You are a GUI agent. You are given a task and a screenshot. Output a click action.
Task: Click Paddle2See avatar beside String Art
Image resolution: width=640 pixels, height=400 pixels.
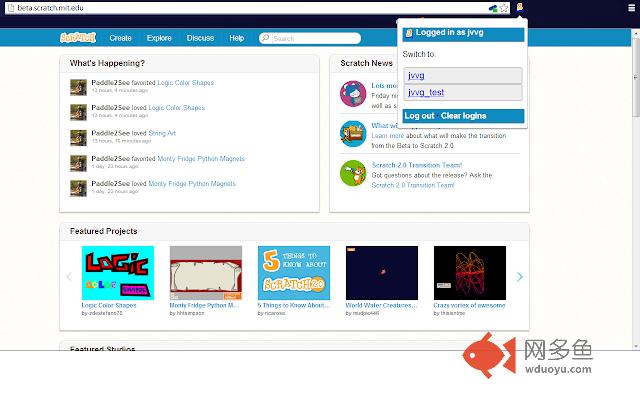tap(78, 138)
